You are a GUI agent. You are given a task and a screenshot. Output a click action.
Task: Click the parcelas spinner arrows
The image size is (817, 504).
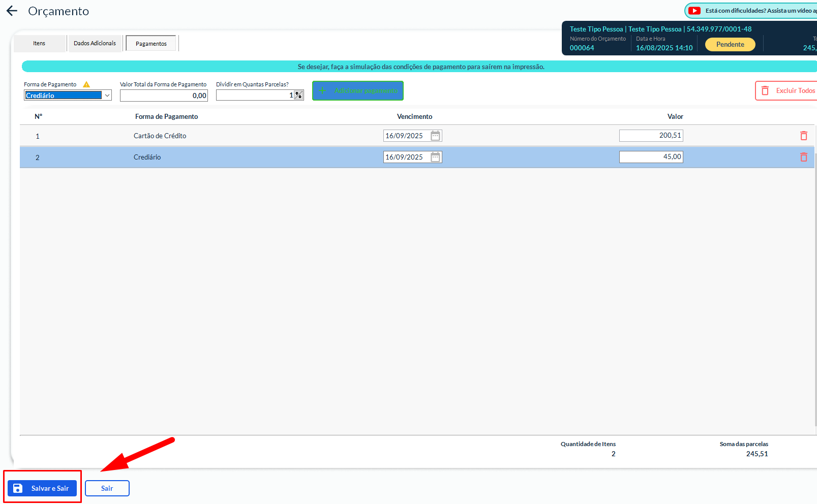click(298, 95)
